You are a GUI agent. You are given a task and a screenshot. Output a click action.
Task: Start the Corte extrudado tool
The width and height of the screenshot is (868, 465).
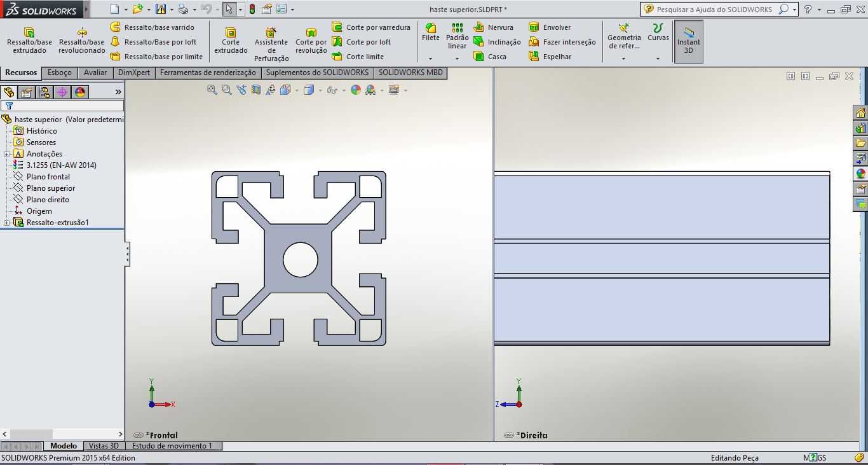(x=231, y=41)
